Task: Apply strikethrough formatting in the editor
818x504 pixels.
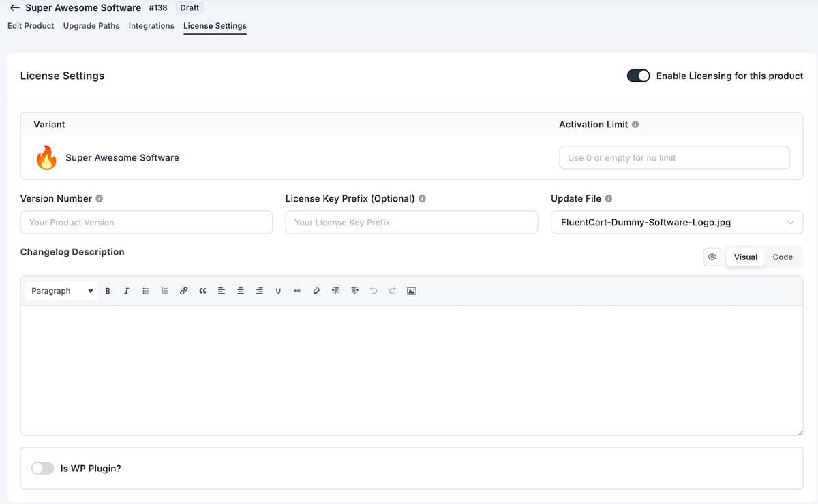Action: click(297, 290)
